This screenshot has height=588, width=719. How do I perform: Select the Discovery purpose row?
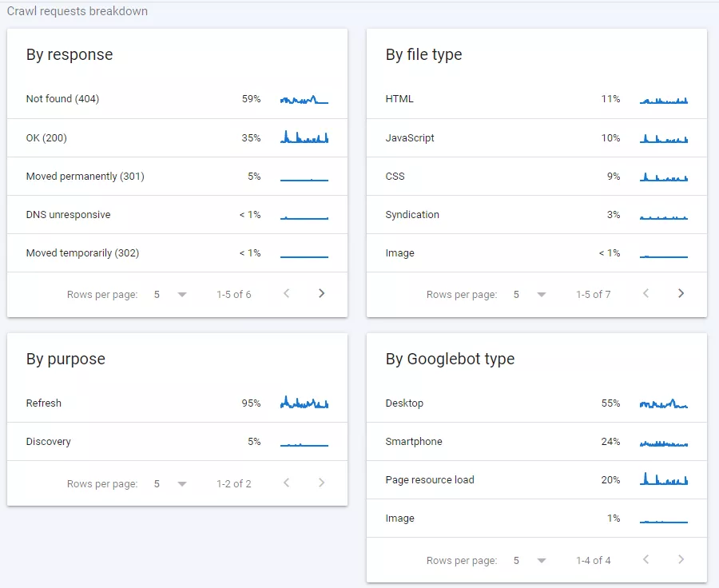[177, 442]
